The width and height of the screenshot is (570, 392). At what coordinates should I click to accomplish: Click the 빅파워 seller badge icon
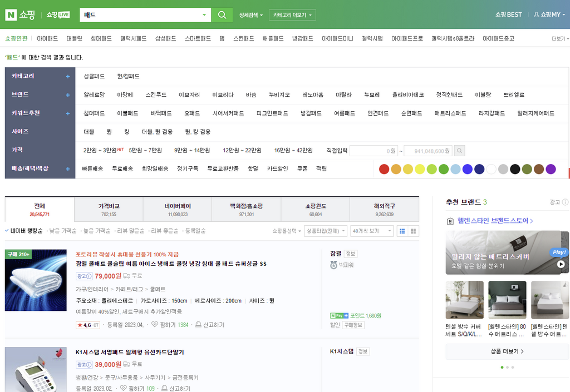334,265
